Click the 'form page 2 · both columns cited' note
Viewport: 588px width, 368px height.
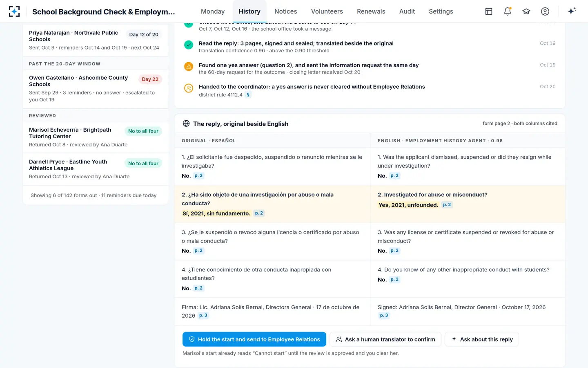click(520, 123)
